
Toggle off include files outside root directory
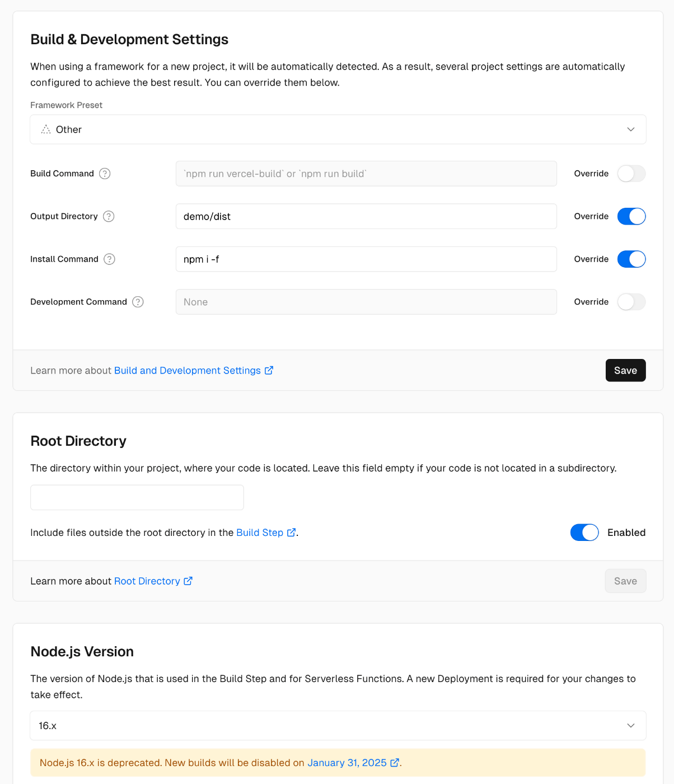[584, 533]
